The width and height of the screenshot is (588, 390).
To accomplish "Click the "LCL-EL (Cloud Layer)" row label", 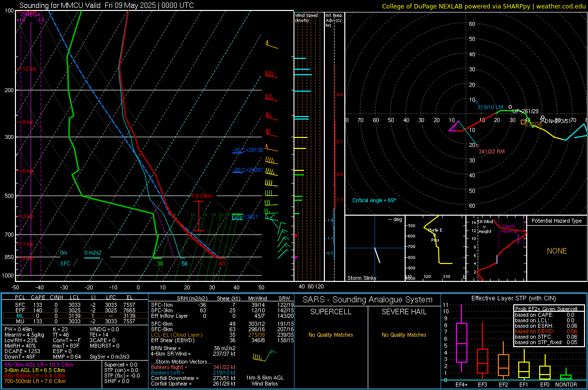I will [176, 335].
